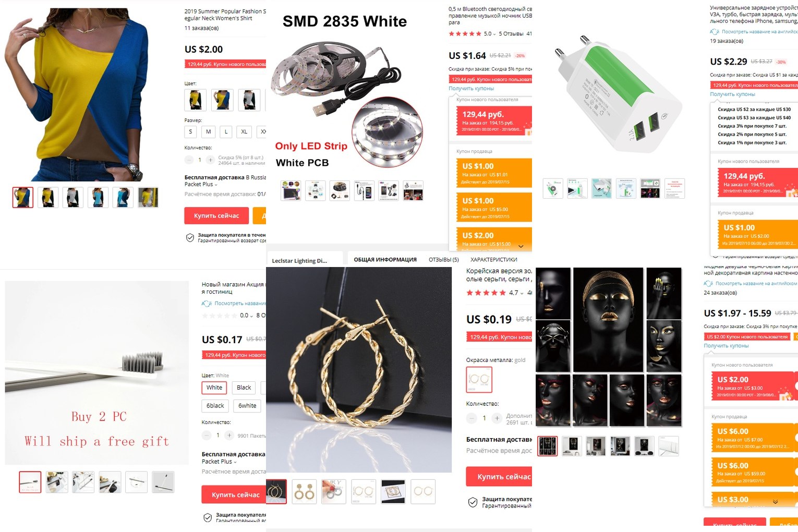This screenshot has width=798, height=532.
Task: Click Получить купоны link in LED strip listing
Action: [471, 89]
